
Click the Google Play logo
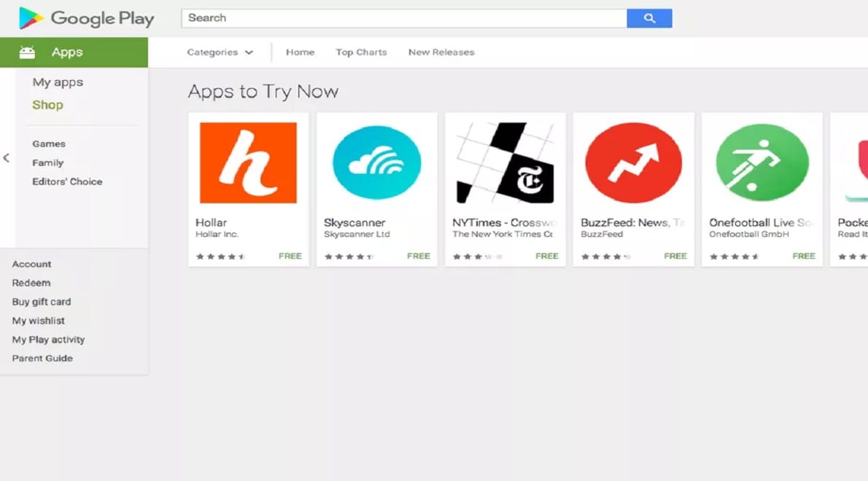tap(86, 18)
